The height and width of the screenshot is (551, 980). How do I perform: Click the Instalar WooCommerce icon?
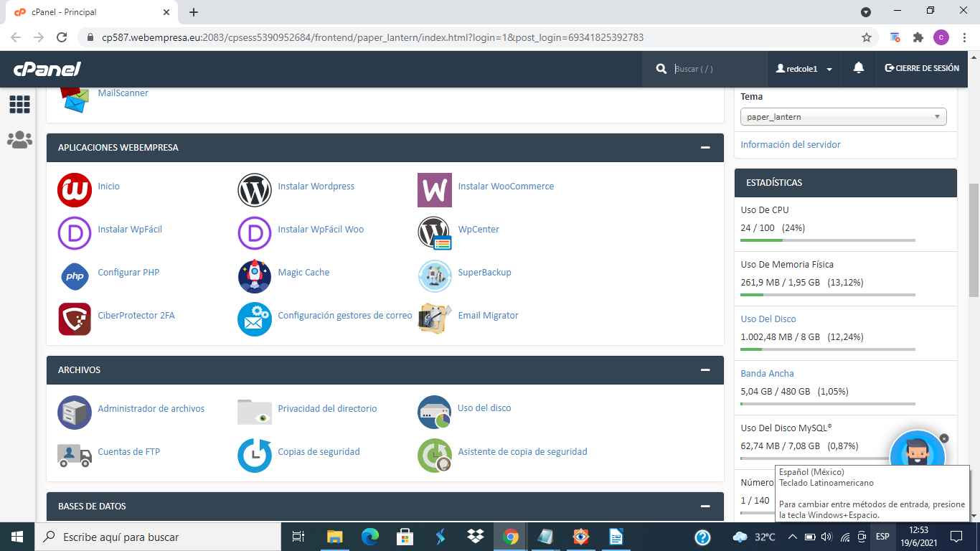point(435,190)
